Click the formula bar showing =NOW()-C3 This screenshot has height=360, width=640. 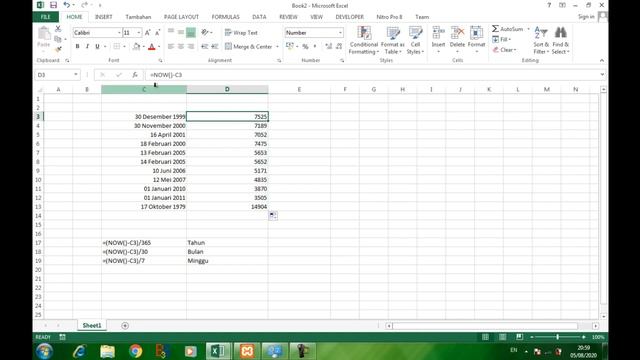[x=371, y=75]
